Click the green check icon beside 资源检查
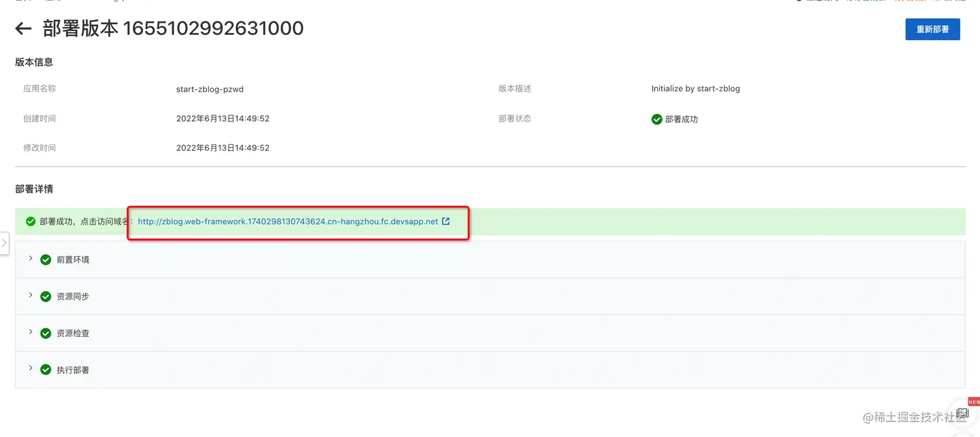This screenshot has width=980, height=437. coord(45,333)
